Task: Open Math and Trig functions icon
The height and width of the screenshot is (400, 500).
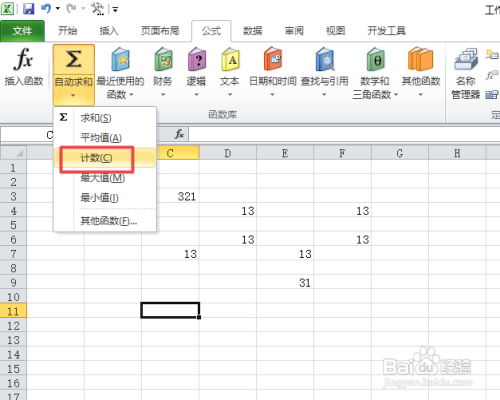Action: coord(375,59)
